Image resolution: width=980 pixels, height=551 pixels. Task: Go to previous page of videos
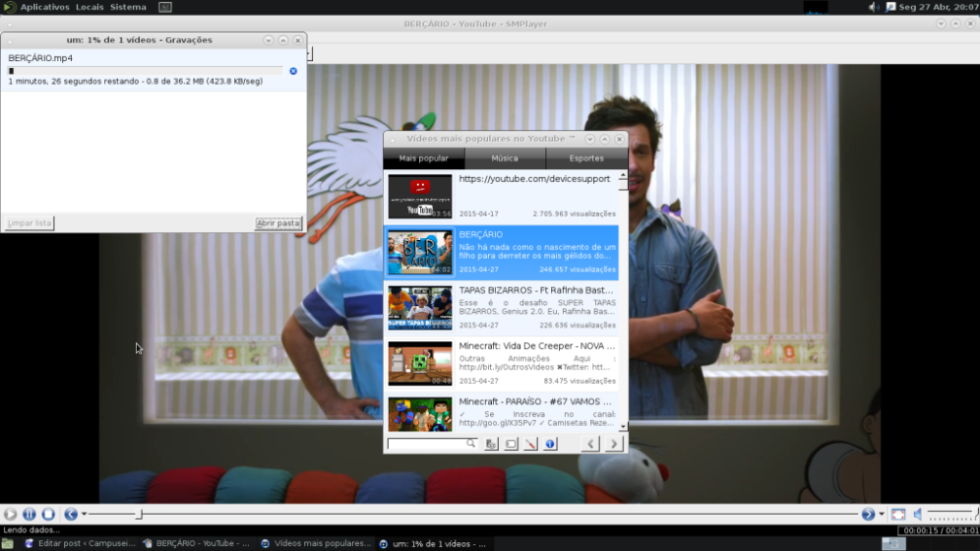pos(591,444)
